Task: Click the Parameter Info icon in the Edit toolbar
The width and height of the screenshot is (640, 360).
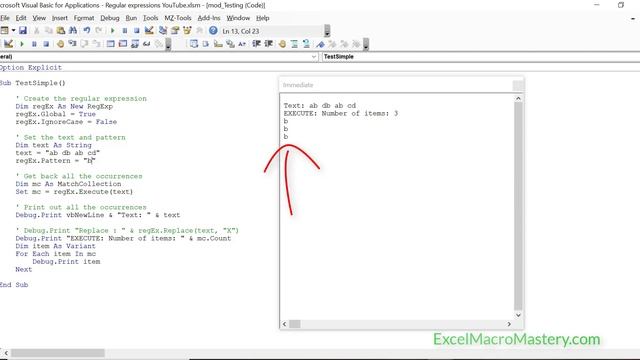Action: (x=230, y=44)
